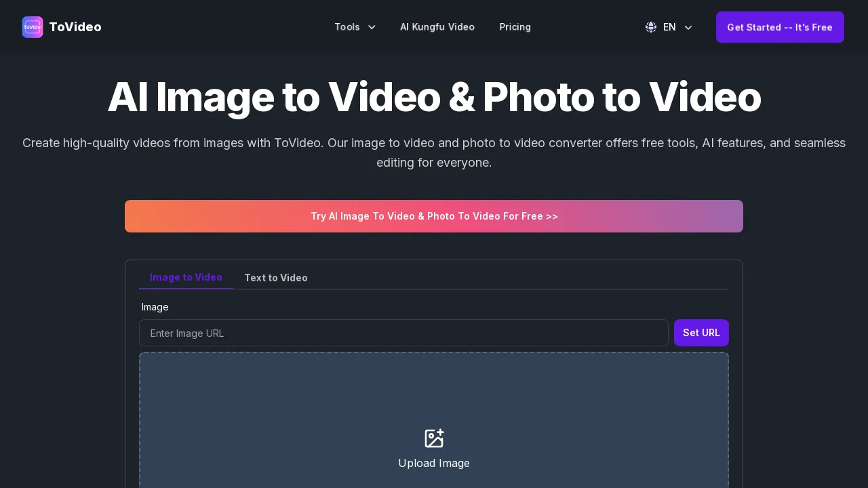Switch to the Text to Video tab
This screenshot has height=488, width=868.
pos(276,278)
